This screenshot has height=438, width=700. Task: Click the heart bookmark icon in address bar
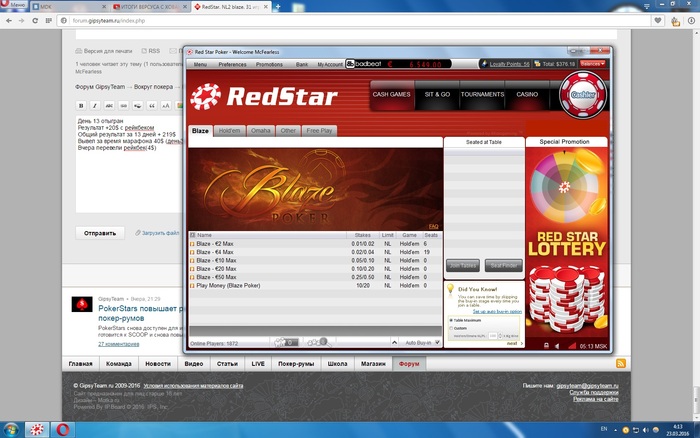(658, 21)
